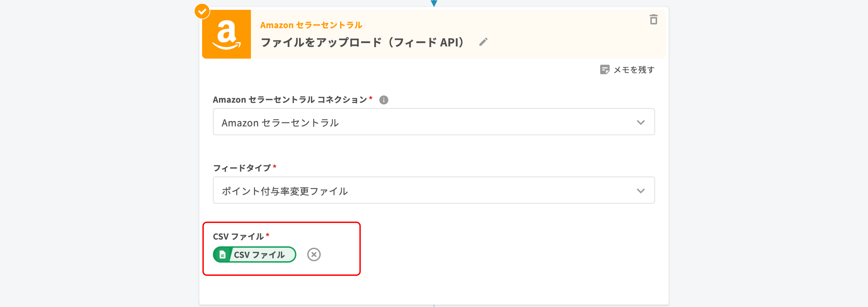Click the フィードタイプ field label

coord(242,168)
